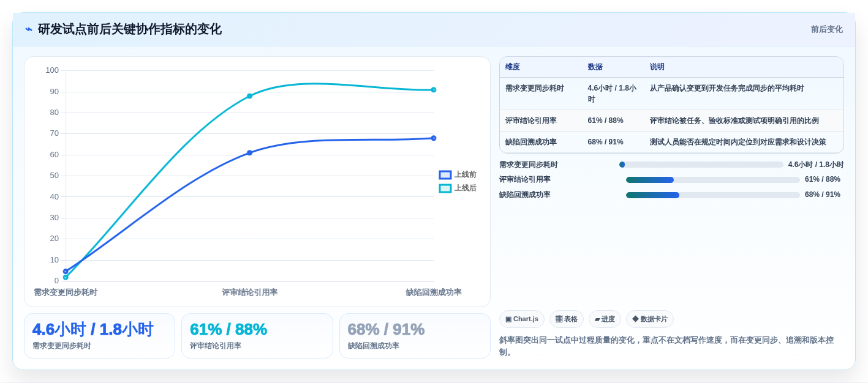Click the 缺陷回溯成功率 table row cell
Viewport: 868px width, 383px height.
pyautogui.click(x=541, y=143)
